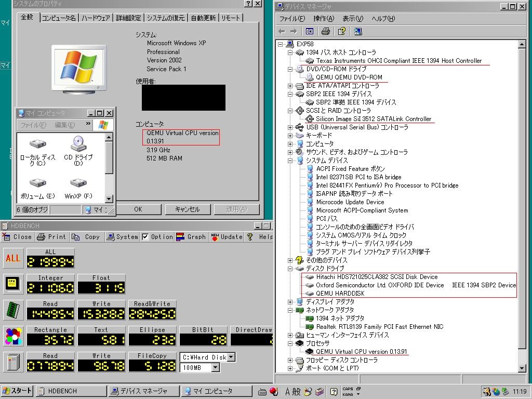
Task: Switch to HDBENCH taskbar button
Action: point(71,391)
